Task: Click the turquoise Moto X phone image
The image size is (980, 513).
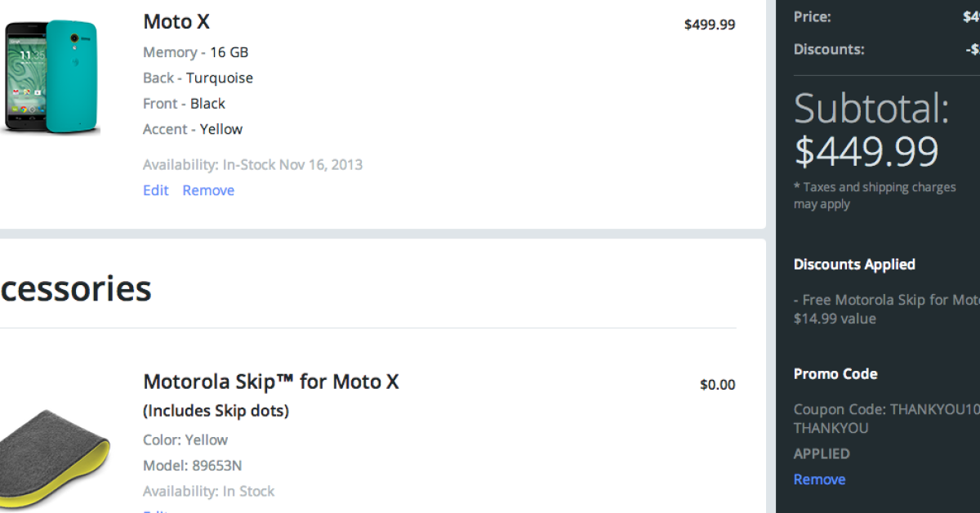Action: 52,76
